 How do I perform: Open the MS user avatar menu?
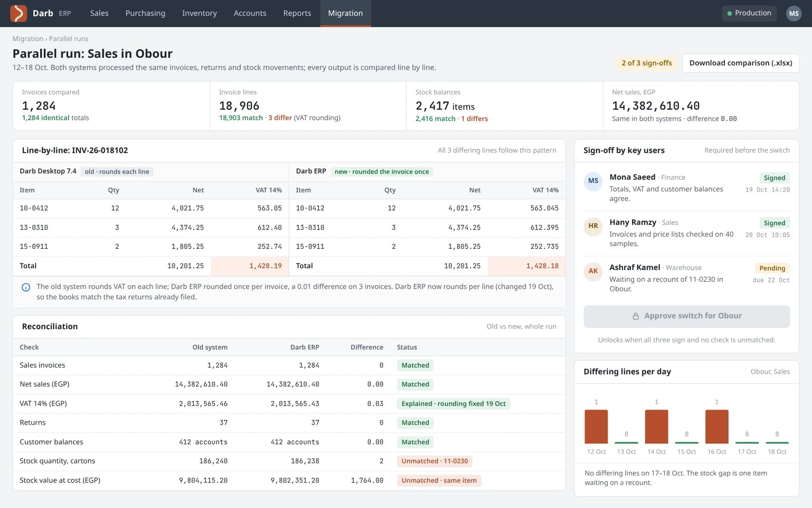click(794, 14)
